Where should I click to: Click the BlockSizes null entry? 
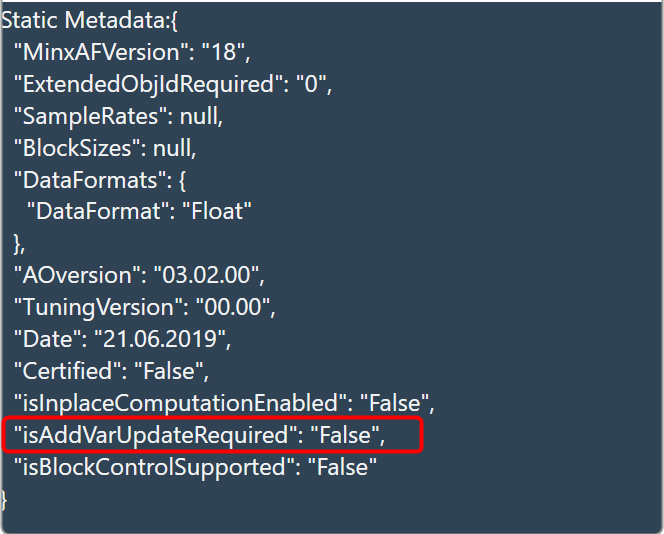105,148
